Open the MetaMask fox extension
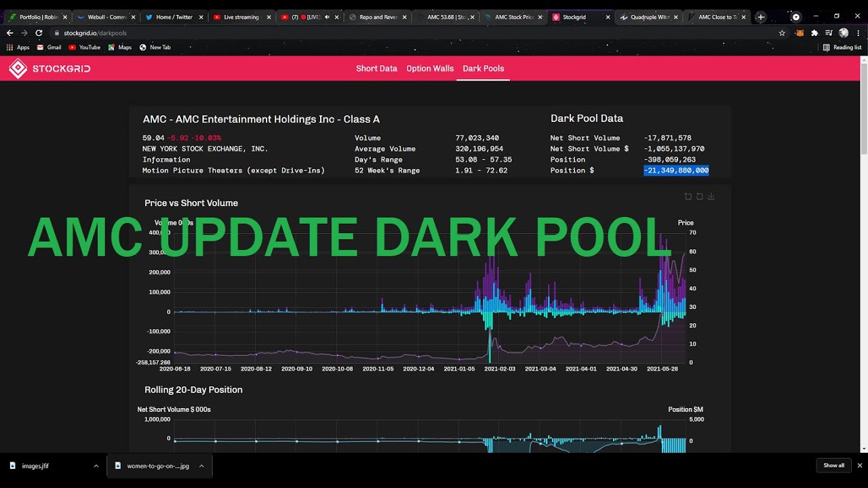The height and width of the screenshot is (488, 868). coord(800,33)
